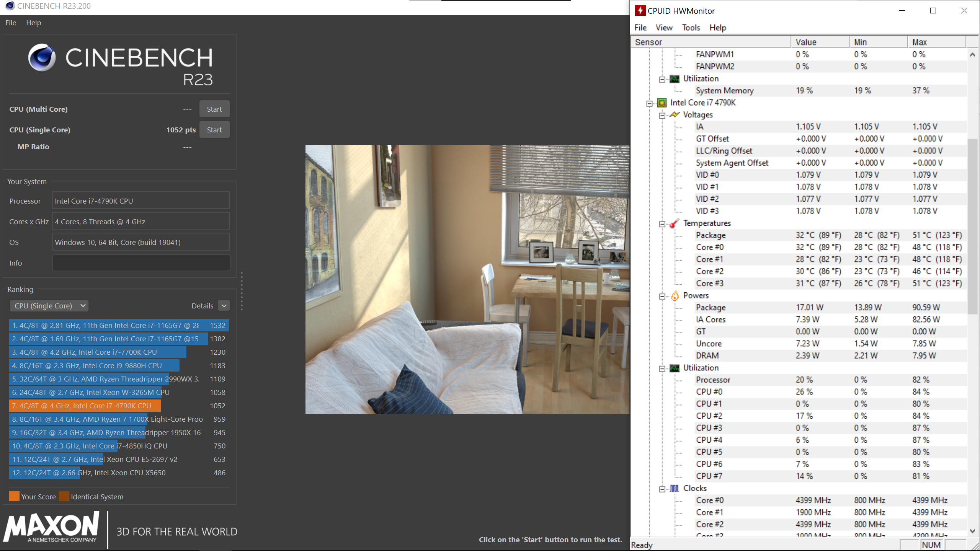Open HWMonitor File menu
The width and height of the screenshot is (980, 551).
(640, 28)
